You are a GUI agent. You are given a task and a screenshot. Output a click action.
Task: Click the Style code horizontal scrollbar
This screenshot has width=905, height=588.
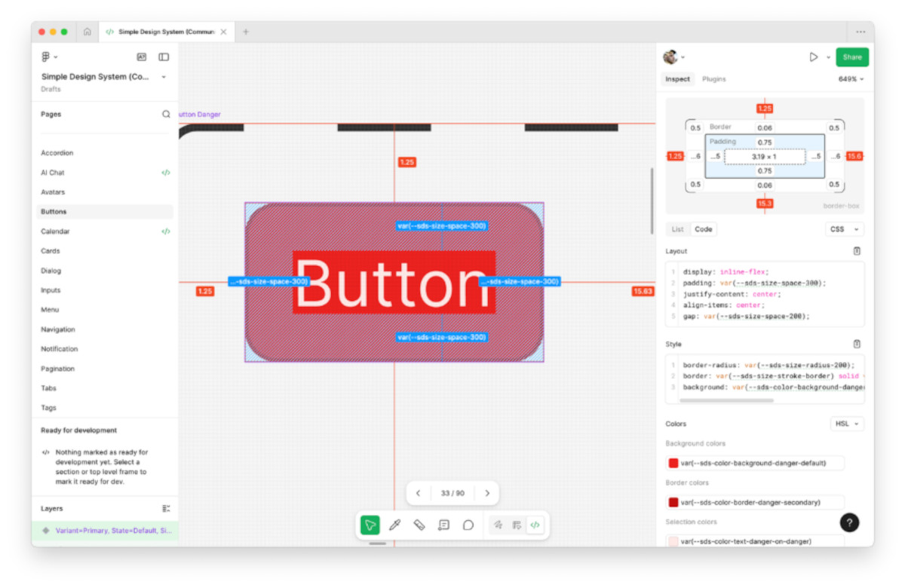pos(727,400)
